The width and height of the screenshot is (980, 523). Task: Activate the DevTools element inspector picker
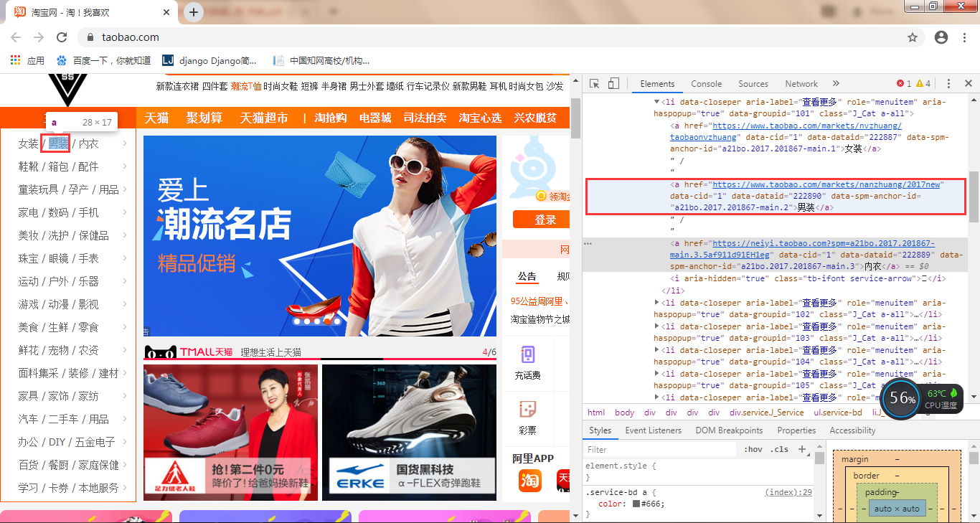pos(594,84)
